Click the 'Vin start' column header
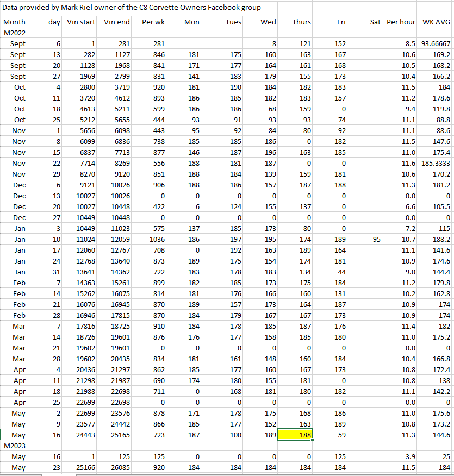 pyautogui.click(x=81, y=22)
